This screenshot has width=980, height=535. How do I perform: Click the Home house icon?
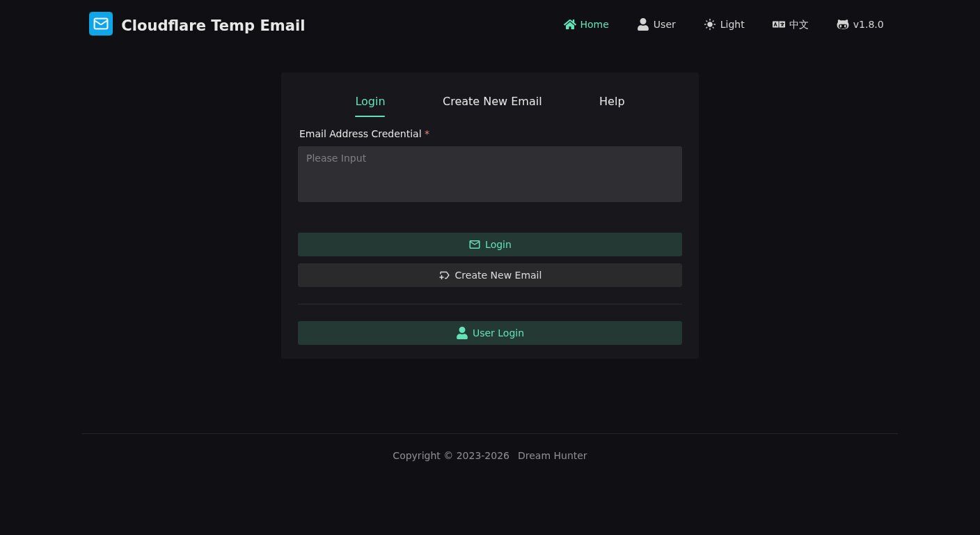pyautogui.click(x=570, y=24)
